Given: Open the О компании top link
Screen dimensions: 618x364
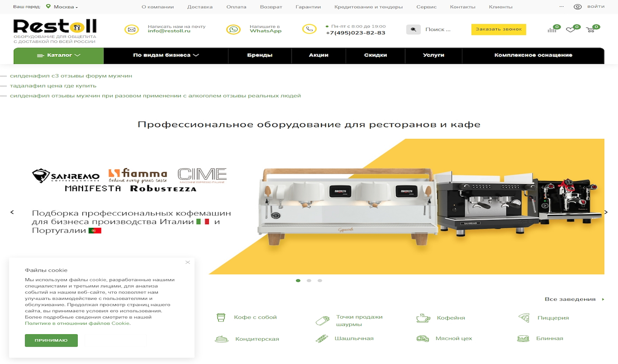Looking at the screenshot, I should (x=157, y=7).
